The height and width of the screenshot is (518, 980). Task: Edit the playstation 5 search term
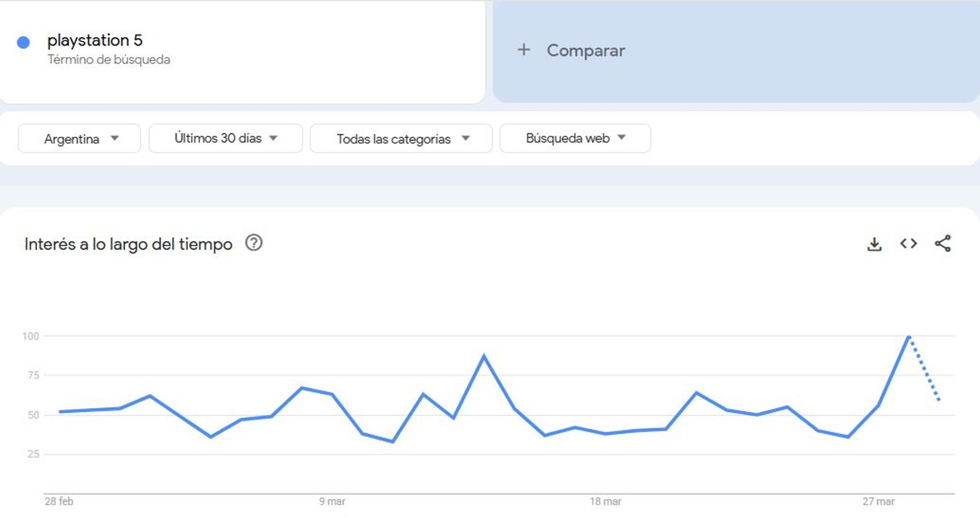click(x=95, y=40)
